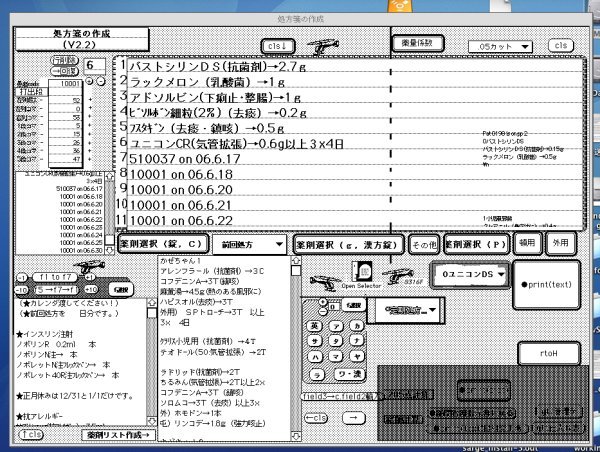600x452 pixels.
Task: Select the ラ key on the kana keypad
Action: [316, 374]
